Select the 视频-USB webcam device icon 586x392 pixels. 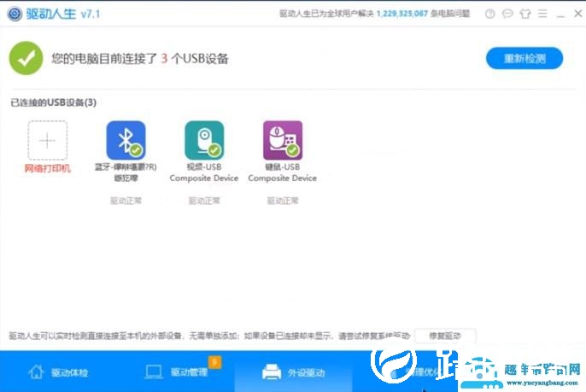click(204, 140)
